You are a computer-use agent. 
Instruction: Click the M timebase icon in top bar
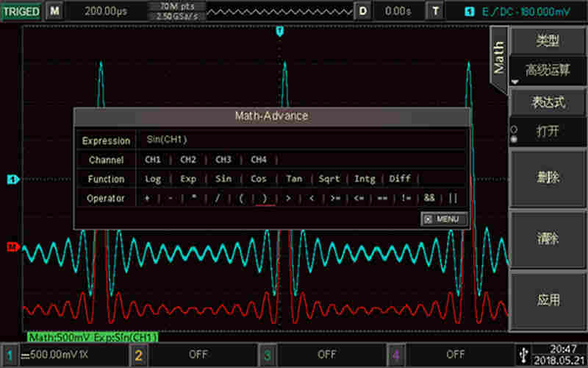pos(55,11)
